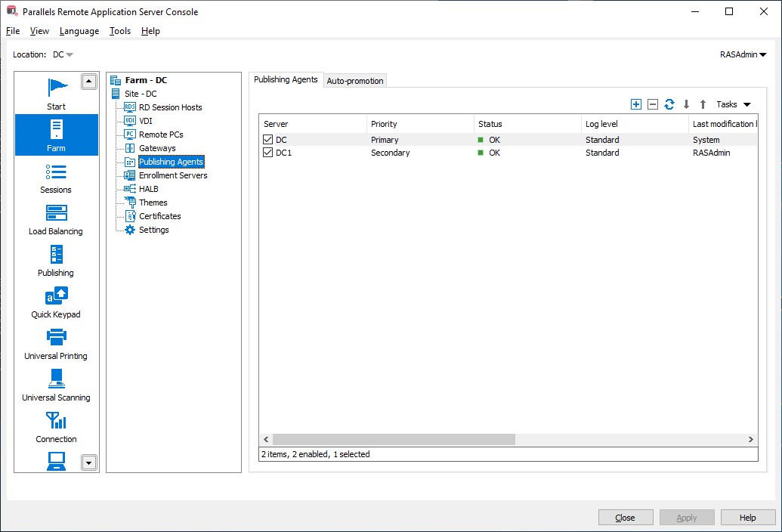Select Gateways in the farm tree
782x532 pixels.
click(x=158, y=148)
